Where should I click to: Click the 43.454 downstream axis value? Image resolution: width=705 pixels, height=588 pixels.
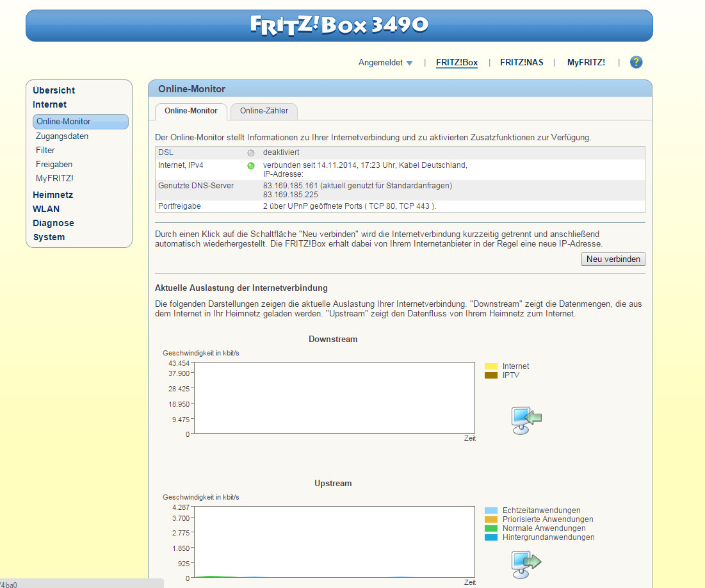(179, 363)
